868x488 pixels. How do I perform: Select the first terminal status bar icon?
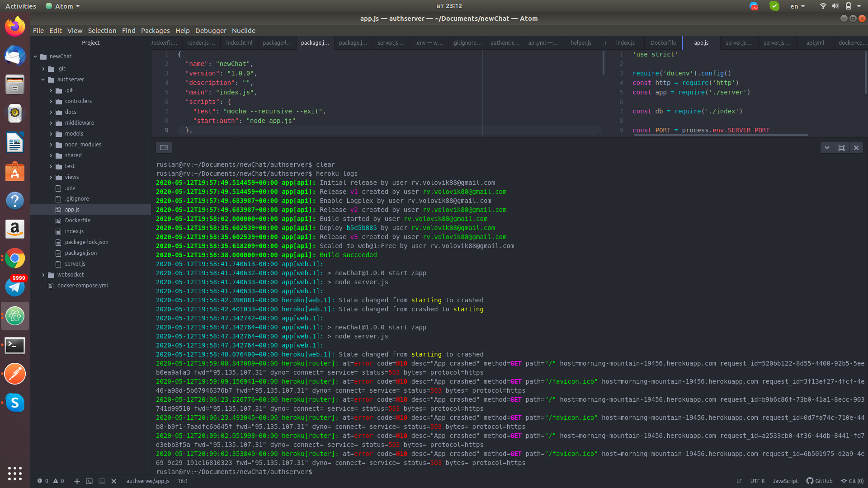point(89,481)
